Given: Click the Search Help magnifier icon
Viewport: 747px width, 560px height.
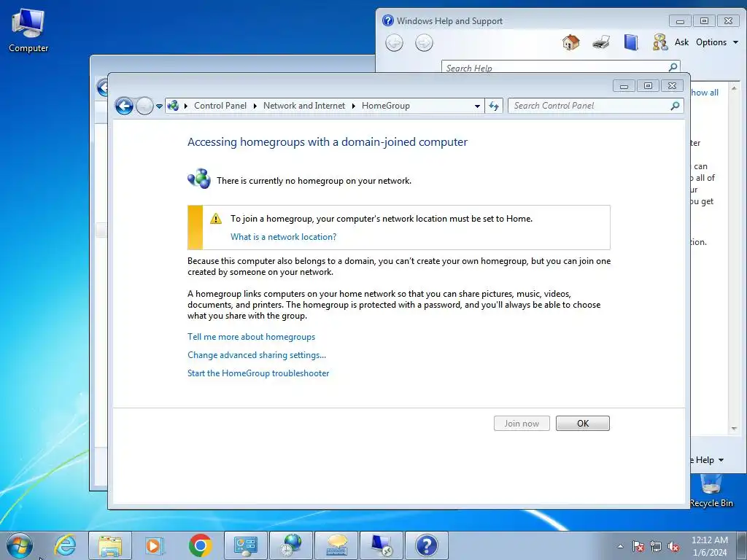Looking at the screenshot, I should tap(673, 67).
